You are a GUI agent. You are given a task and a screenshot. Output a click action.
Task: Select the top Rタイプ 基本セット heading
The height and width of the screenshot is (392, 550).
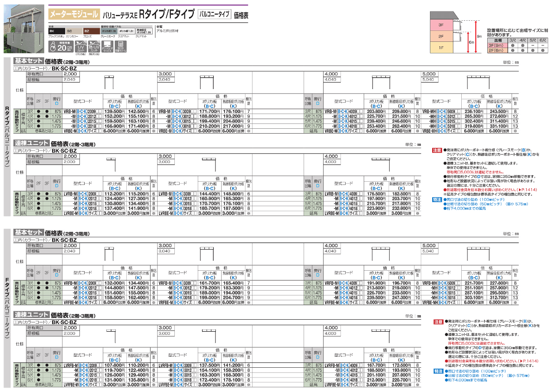tap(29, 61)
